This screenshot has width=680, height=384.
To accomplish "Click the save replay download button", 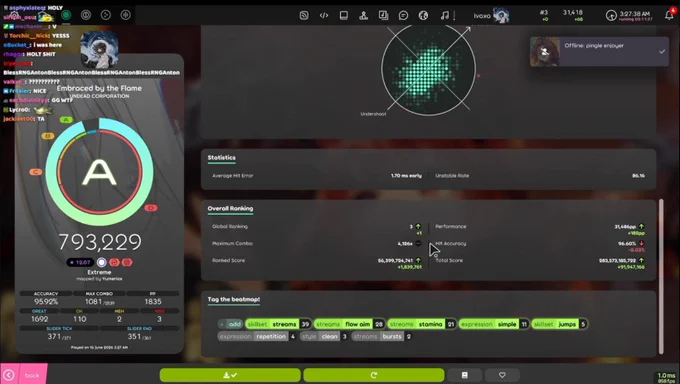I will 230,375.
